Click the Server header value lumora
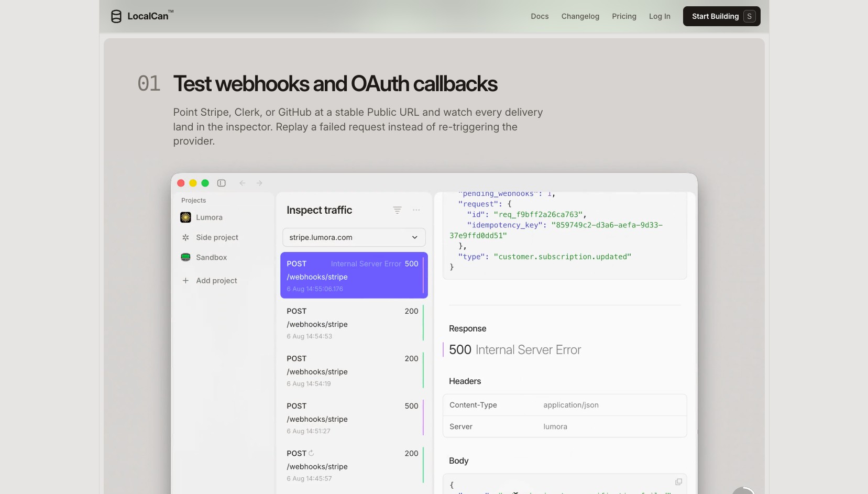The width and height of the screenshot is (868, 494). (x=555, y=426)
